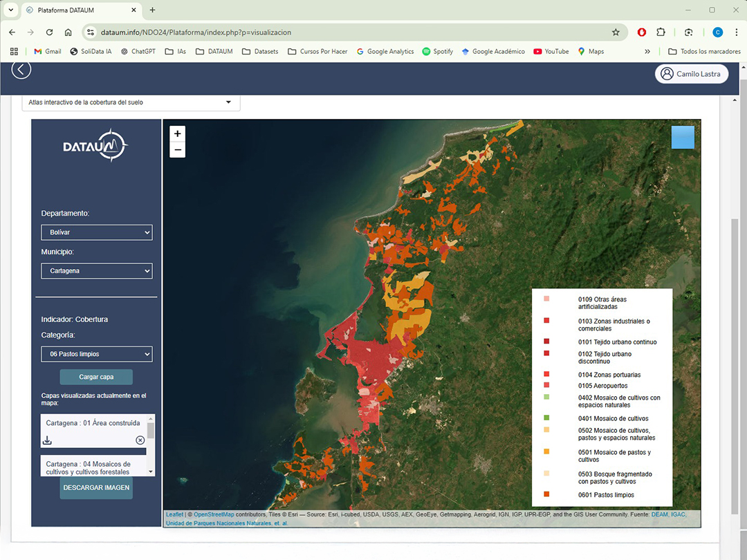Open the Departamento dropdown showing Bolívar
The width and height of the screenshot is (747, 560).
point(96,232)
